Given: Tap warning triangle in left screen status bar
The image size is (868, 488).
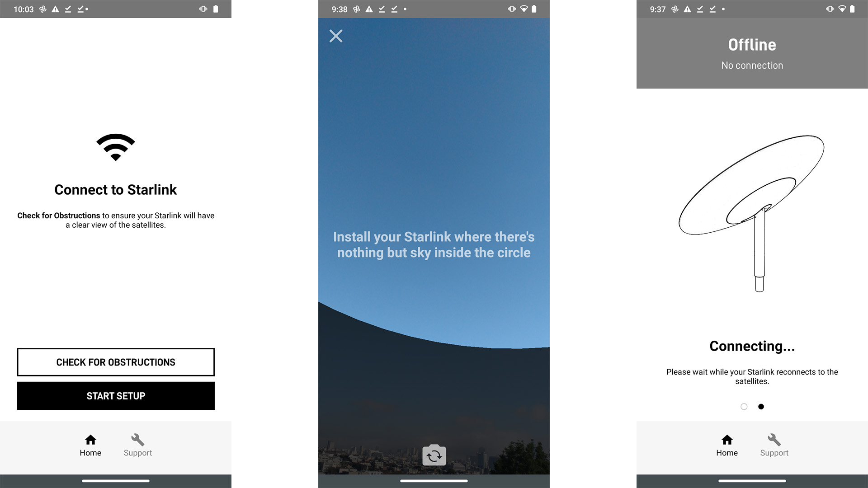Looking at the screenshot, I should (x=55, y=9).
